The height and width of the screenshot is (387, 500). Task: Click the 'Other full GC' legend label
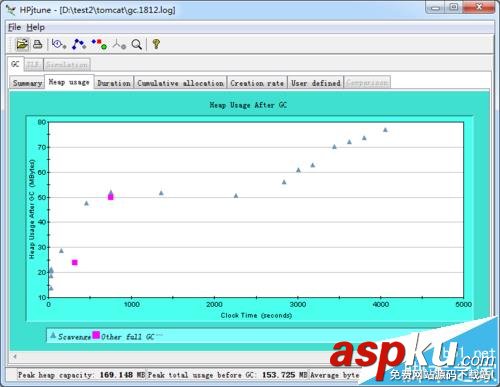point(128,337)
